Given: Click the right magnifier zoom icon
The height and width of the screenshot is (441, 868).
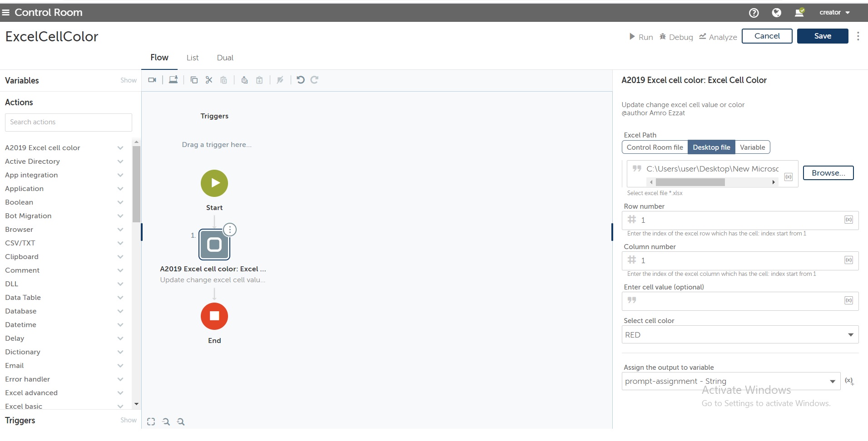Looking at the screenshot, I should [x=181, y=421].
